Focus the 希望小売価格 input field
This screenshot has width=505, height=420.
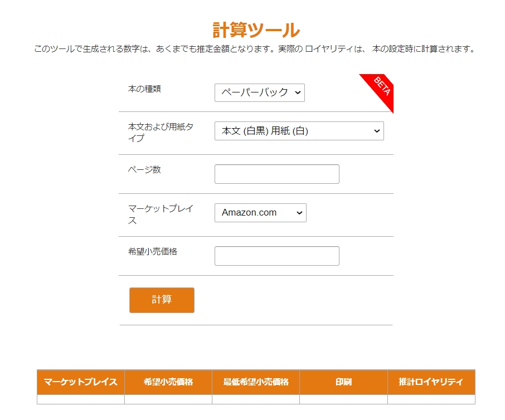pos(276,256)
